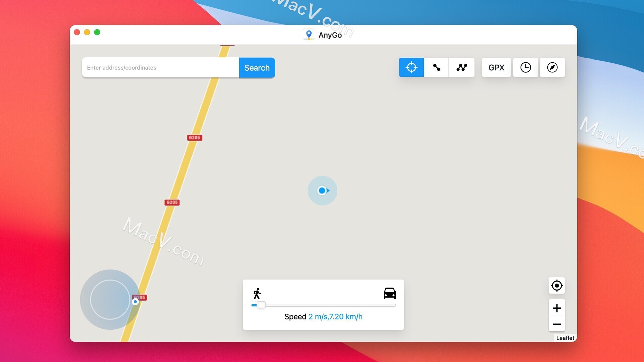
Task: Click the Leaflet attribution link
Action: coord(565,338)
